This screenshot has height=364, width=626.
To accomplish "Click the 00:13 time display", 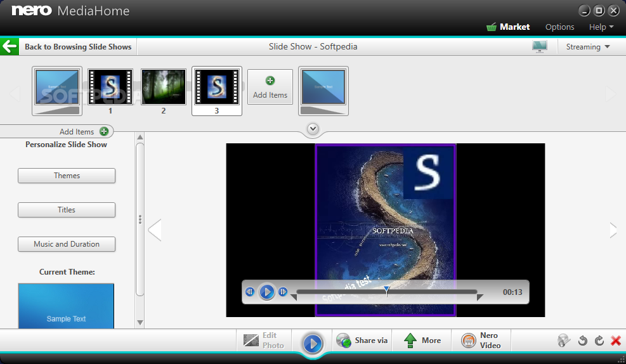I will pyautogui.click(x=512, y=292).
